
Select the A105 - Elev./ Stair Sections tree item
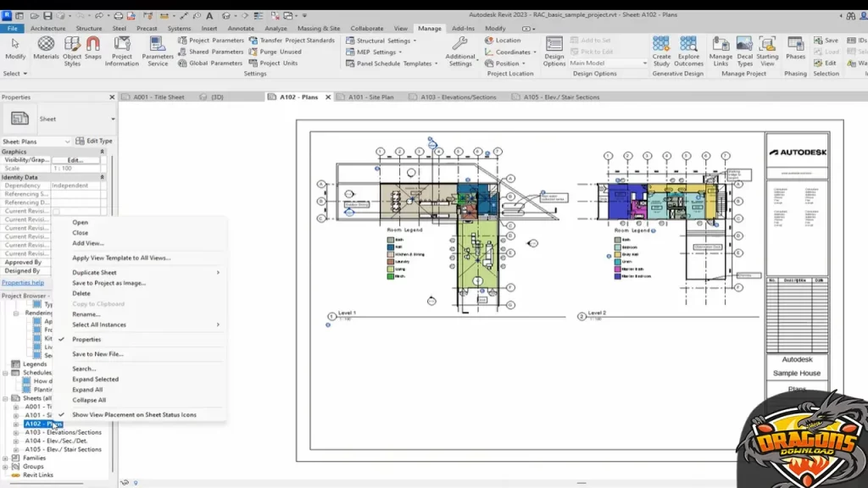click(63, 449)
